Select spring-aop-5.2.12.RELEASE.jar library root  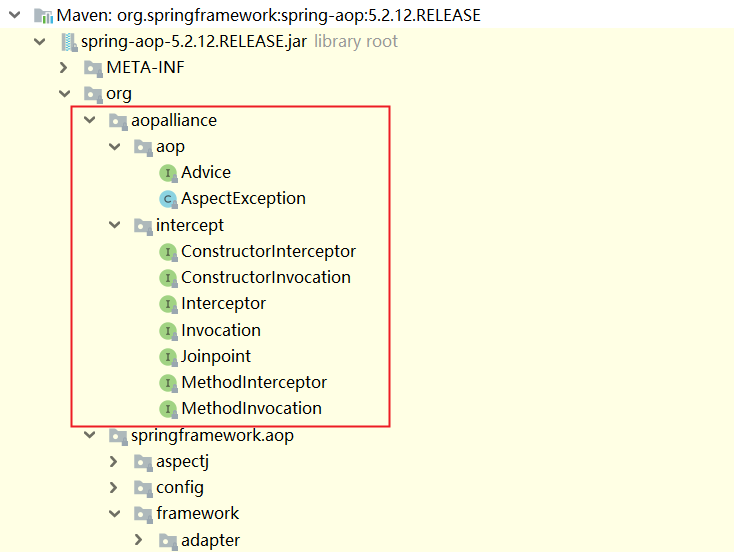click(x=239, y=42)
